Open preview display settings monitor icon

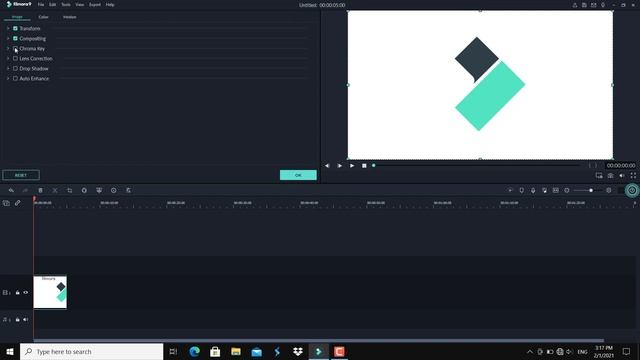(599, 176)
